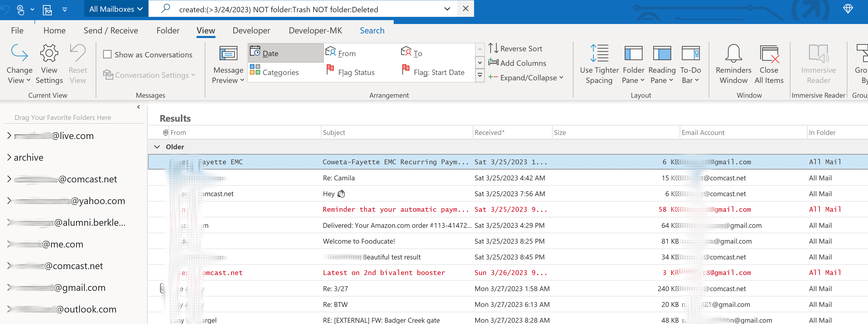Move the arrangement gallery down one row
Image resolution: width=868 pixels, height=324 pixels.
(480, 62)
